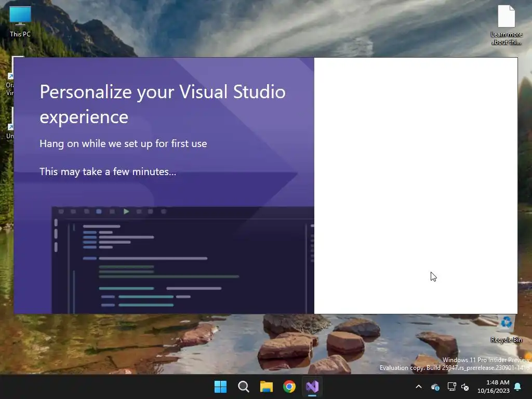Select Visual Studio taskbar icon
Viewport: 532px width, 399px height.
(x=312, y=387)
